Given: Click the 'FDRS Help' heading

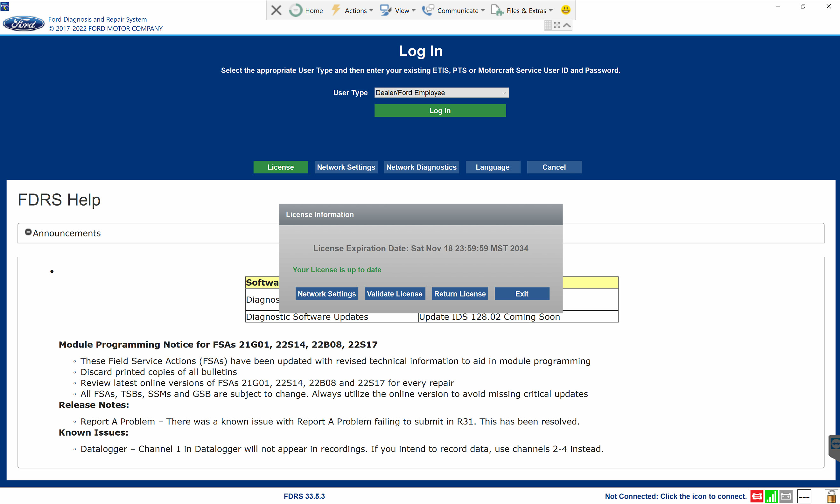Looking at the screenshot, I should 59,200.
